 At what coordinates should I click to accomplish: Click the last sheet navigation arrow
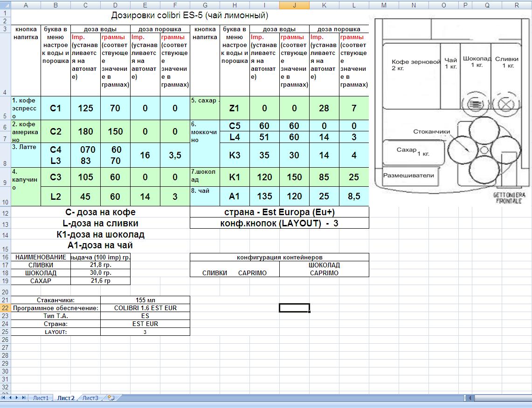[x=24, y=398]
